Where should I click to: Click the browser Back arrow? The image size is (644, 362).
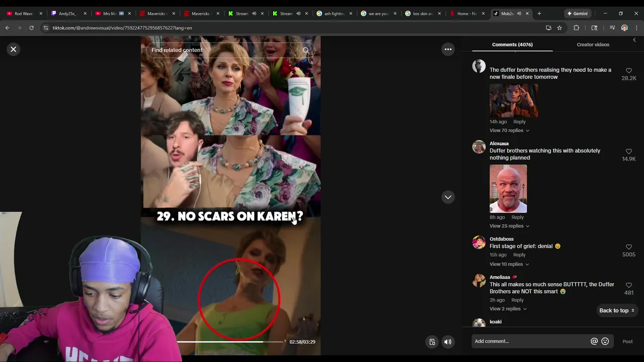pyautogui.click(x=8, y=28)
